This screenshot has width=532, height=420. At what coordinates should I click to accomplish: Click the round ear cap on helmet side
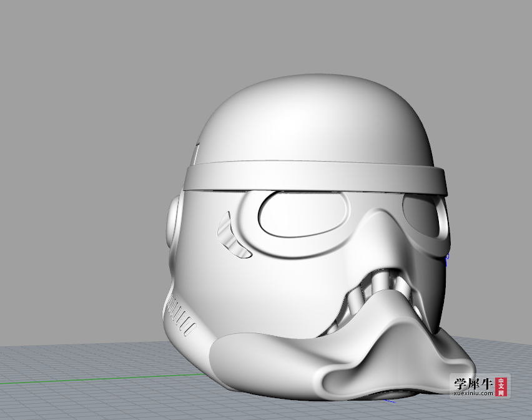174,222
